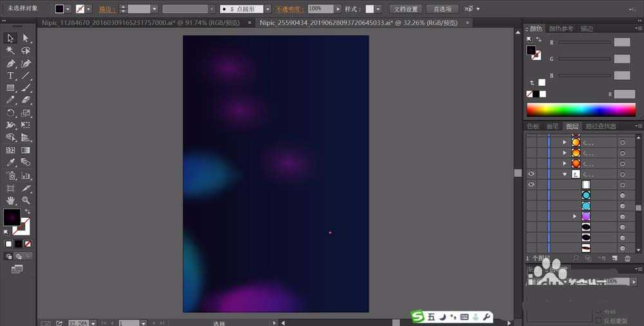Select the Rectangle shape tool

click(x=10, y=88)
